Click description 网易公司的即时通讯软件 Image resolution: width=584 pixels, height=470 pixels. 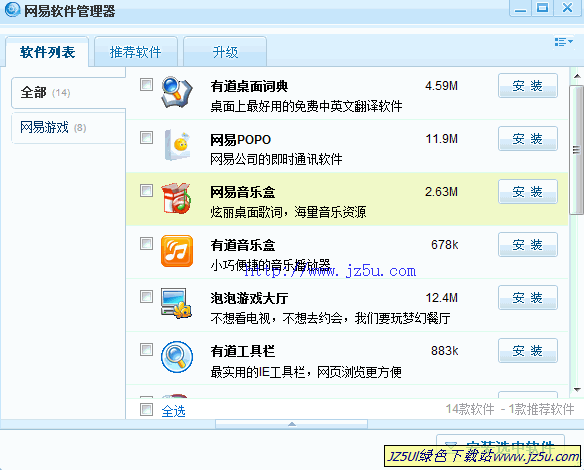[276, 159]
